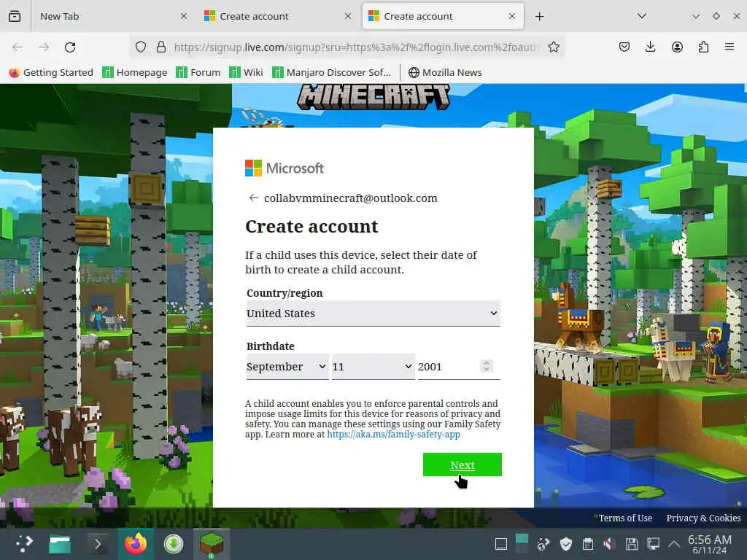Click the Microsoft logo

[285, 168]
